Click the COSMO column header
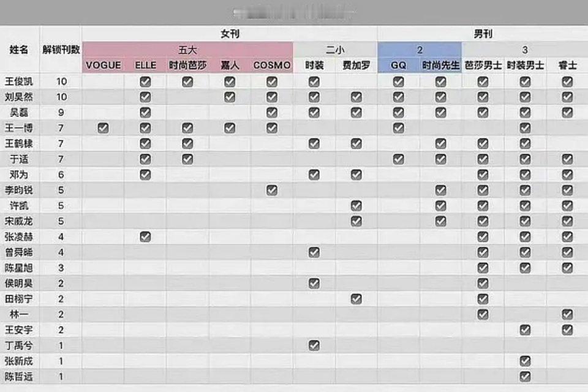This screenshot has height=392, width=588. click(x=272, y=65)
